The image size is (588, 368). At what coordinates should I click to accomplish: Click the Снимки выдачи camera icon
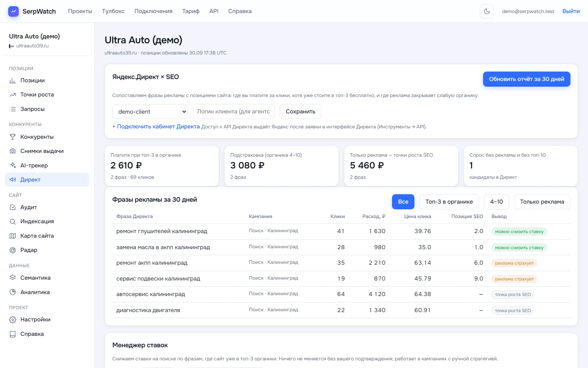pos(13,151)
